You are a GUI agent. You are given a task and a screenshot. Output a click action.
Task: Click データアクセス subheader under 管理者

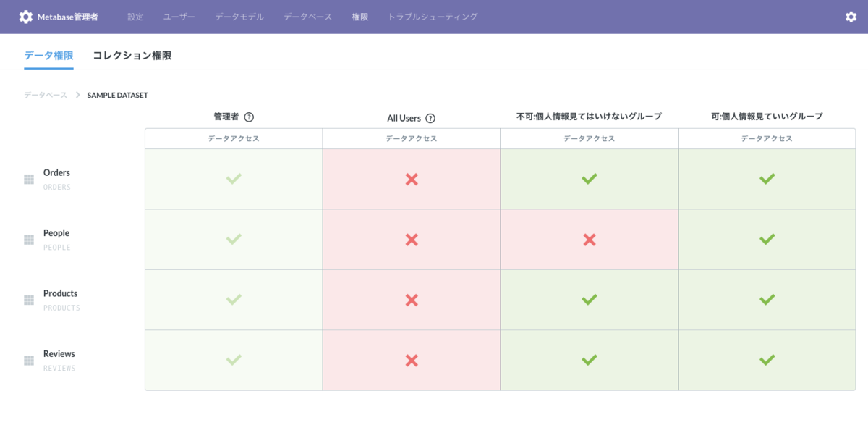point(234,139)
